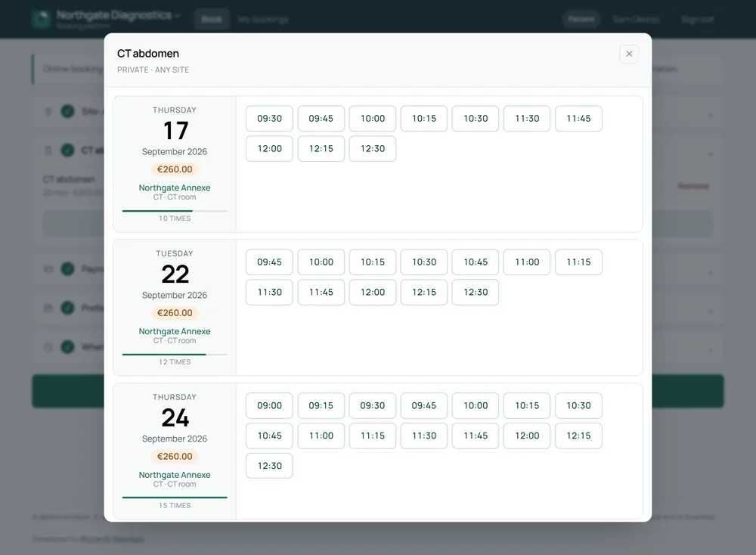Choose 10:30 on Tuesday 22 September
This screenshot has height=555, width=756.
pyautogui.click(x=424, y=262)
